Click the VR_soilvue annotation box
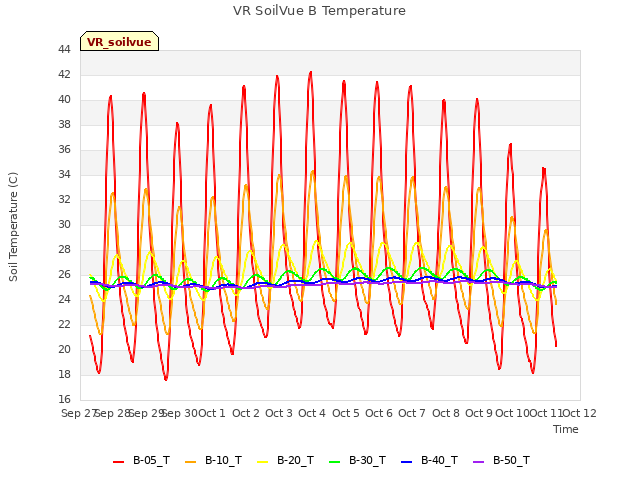The image size is (640, 480). [x=119, y=41]
